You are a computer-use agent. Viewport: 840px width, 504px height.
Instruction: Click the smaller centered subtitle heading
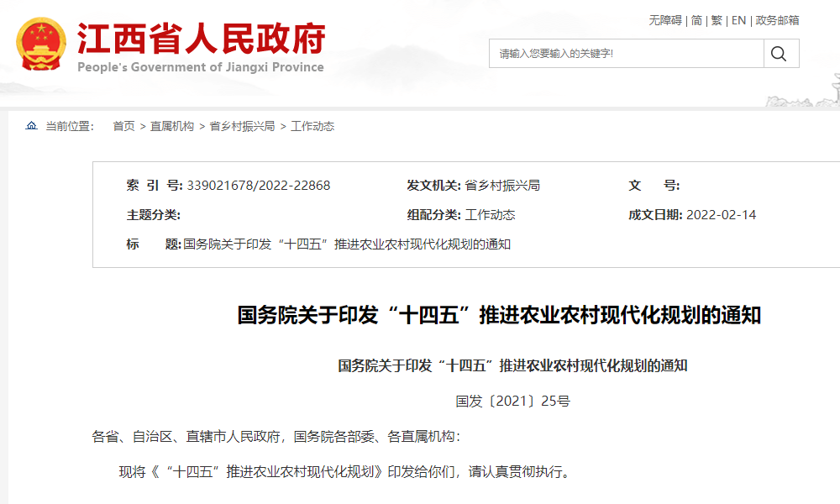coord(512,365)
